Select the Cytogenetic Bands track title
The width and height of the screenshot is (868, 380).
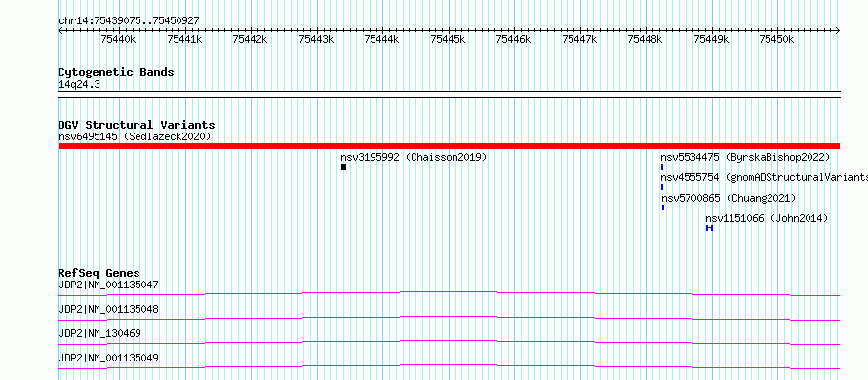point(116,72)
